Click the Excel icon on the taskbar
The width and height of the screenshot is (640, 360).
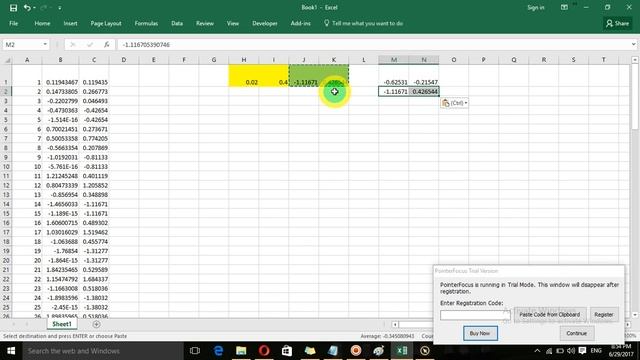(x=402, y=351)
